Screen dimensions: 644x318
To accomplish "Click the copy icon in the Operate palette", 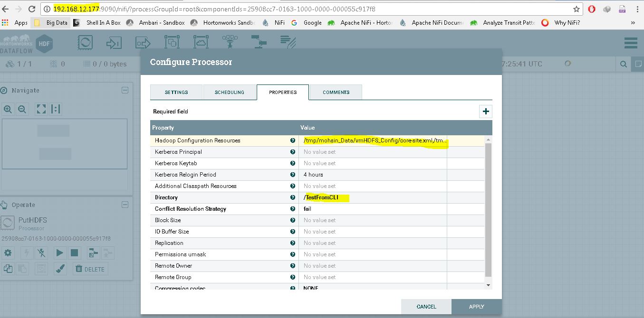I will 8,269.
